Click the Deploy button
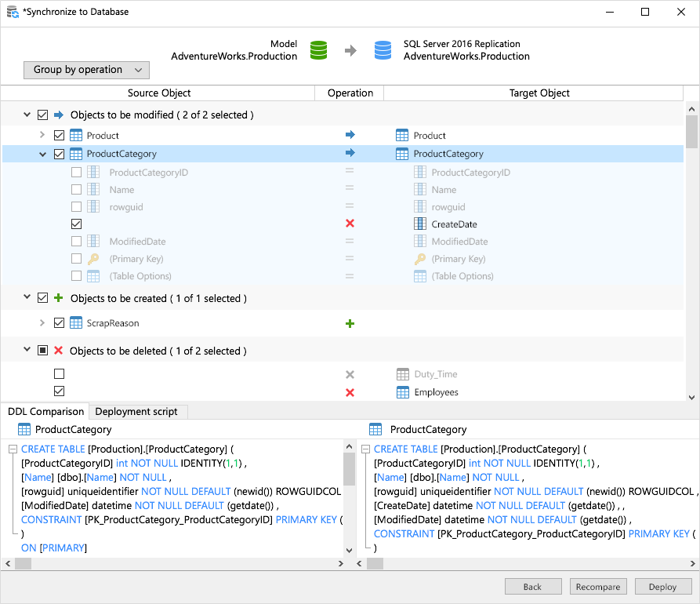 (662, 587)
